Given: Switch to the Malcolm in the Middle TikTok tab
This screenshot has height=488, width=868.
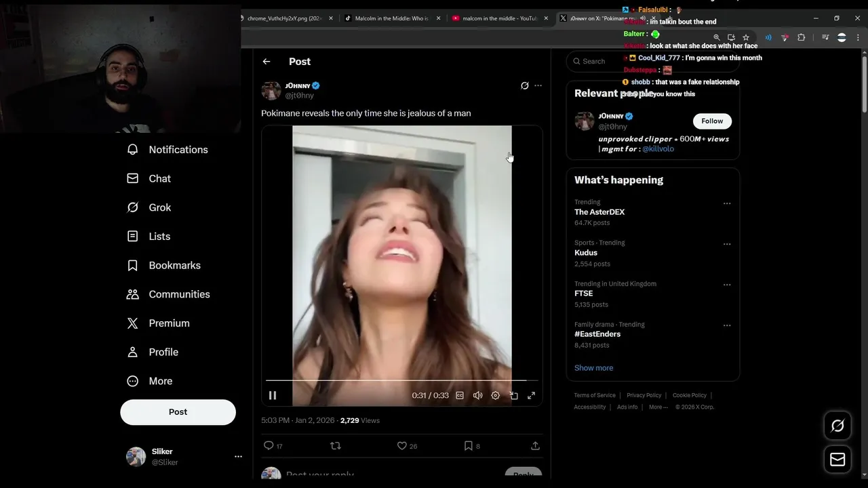Looking at the screenshot, I should (x=391, y=18).
